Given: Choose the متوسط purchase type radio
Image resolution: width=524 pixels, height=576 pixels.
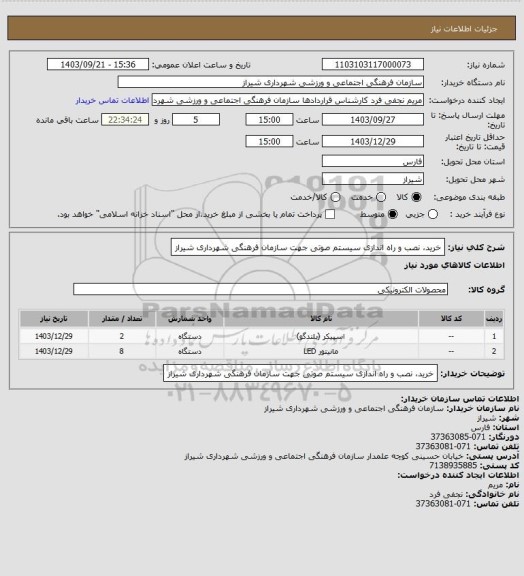Looking at the screenshot, I should [393, 214].
